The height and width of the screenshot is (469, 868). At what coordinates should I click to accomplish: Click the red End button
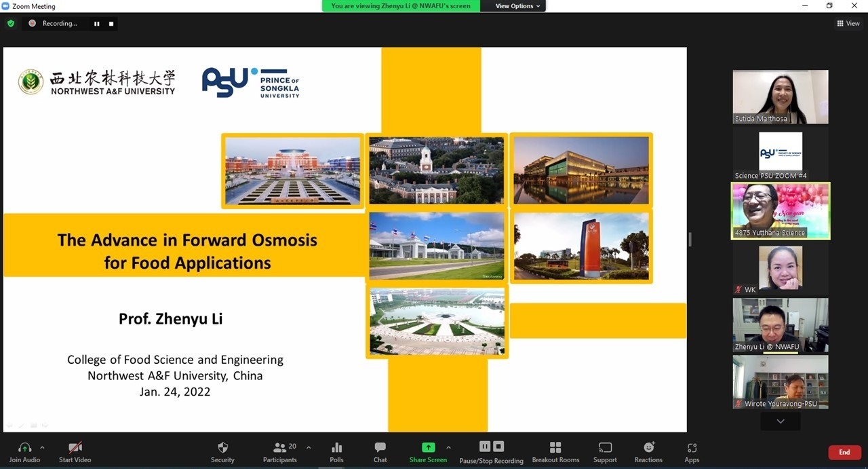click(x=844, y=452)
